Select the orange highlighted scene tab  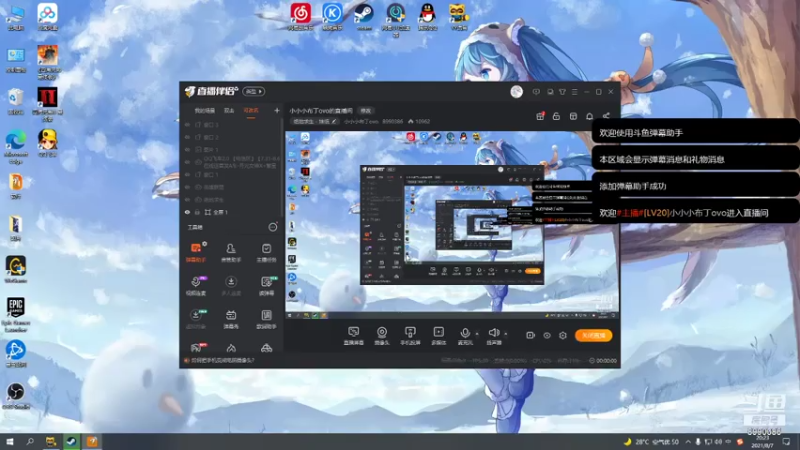pyautogui.click(x=251, y=111)
